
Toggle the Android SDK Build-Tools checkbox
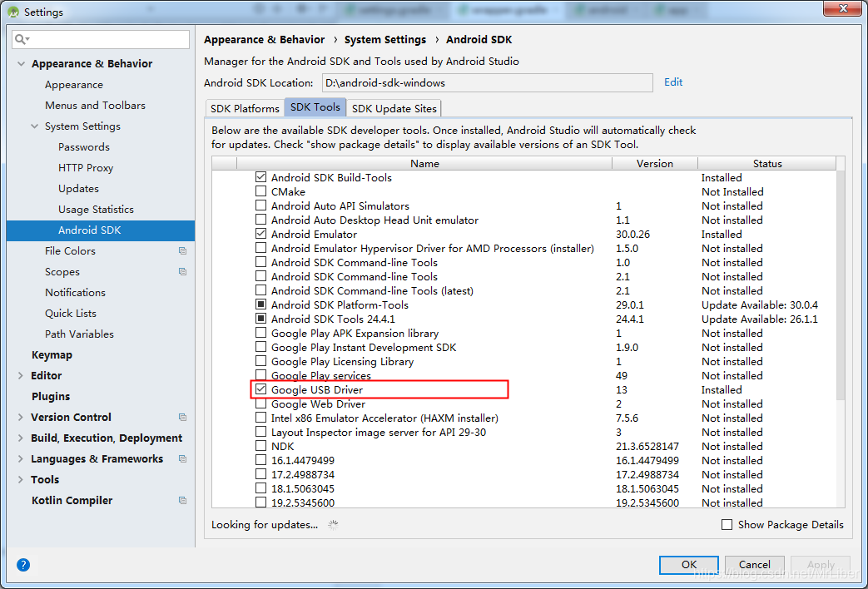click(x=260, y=177)
